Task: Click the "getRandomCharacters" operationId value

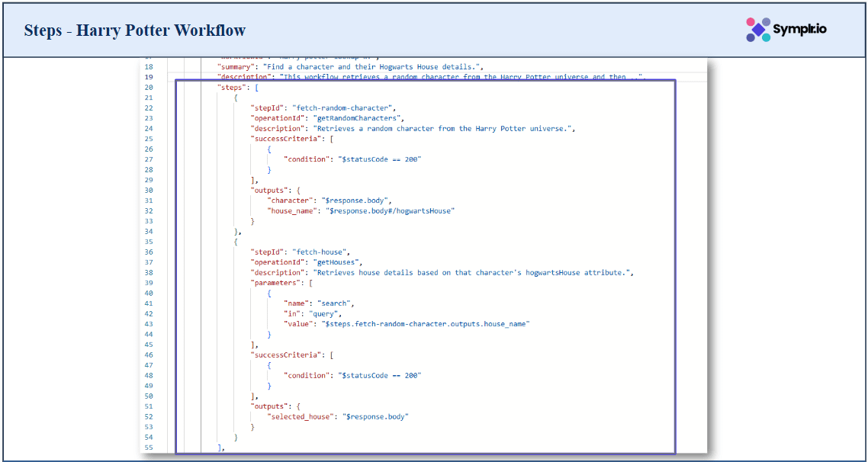Action: 355,118
